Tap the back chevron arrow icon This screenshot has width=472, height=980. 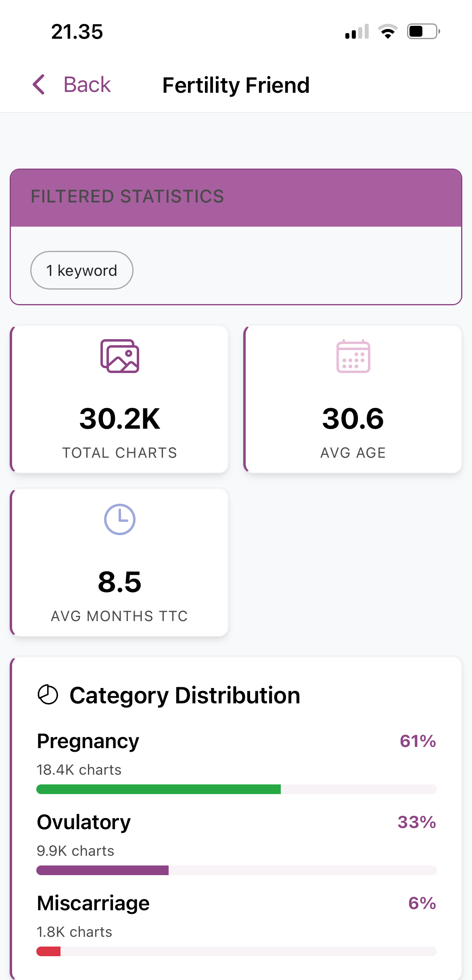pos(39,85)
